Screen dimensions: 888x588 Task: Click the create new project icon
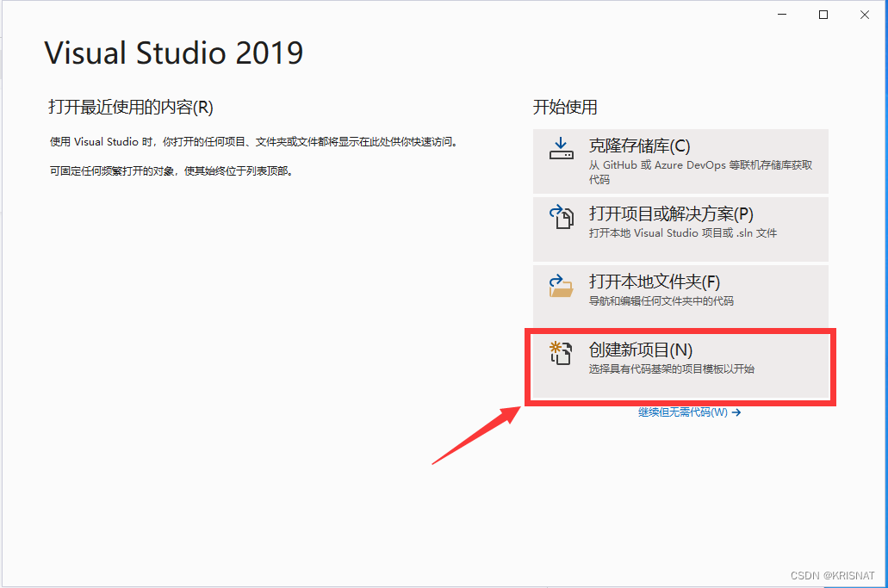click(561, 353)
